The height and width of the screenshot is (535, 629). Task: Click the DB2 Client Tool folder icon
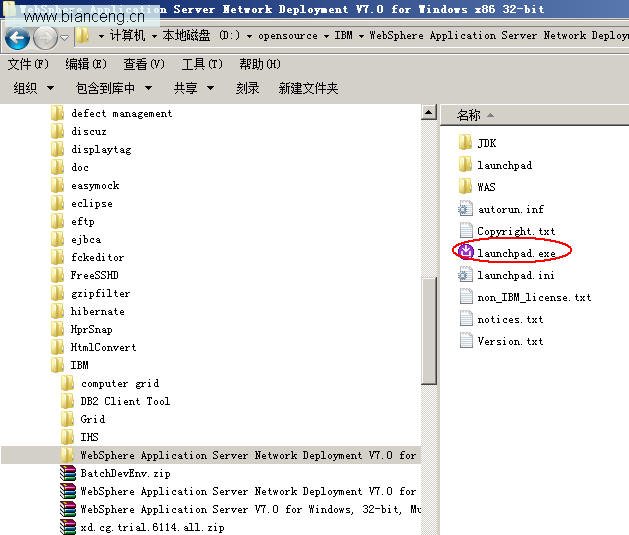point(67,401)
